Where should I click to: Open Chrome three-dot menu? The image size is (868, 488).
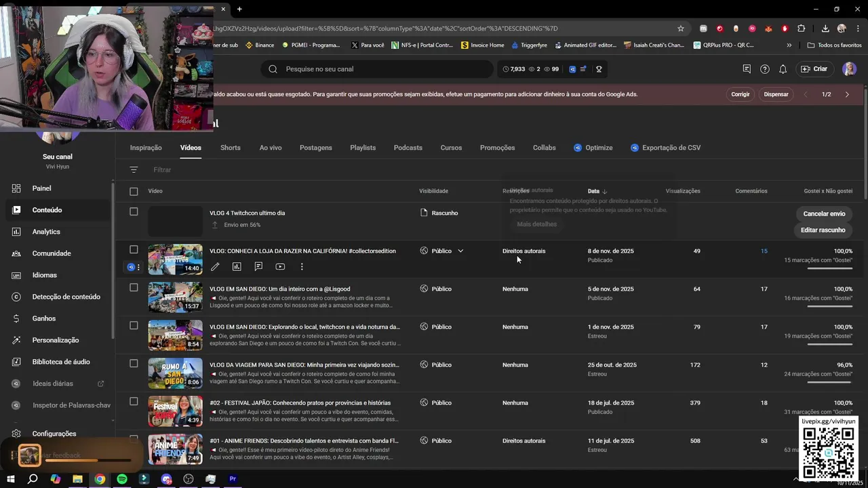857,28
